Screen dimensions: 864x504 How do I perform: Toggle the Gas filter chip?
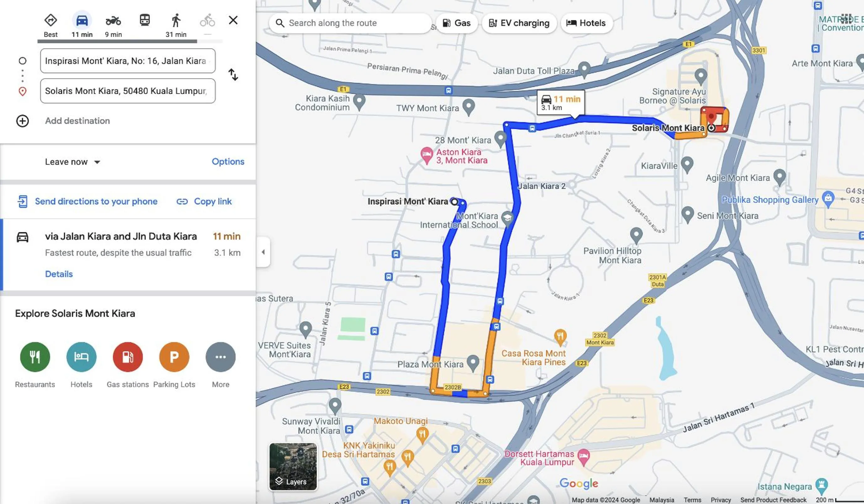pos(456,23)
